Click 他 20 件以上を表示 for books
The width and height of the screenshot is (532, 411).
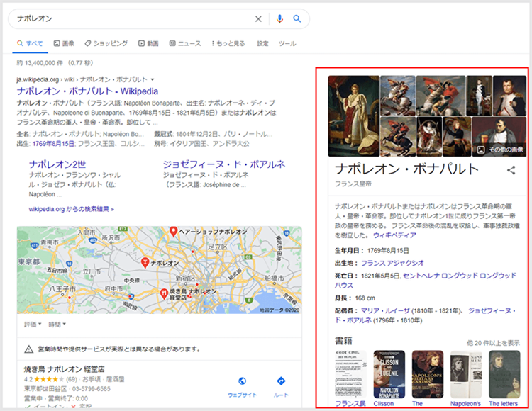tap(493, 343)
